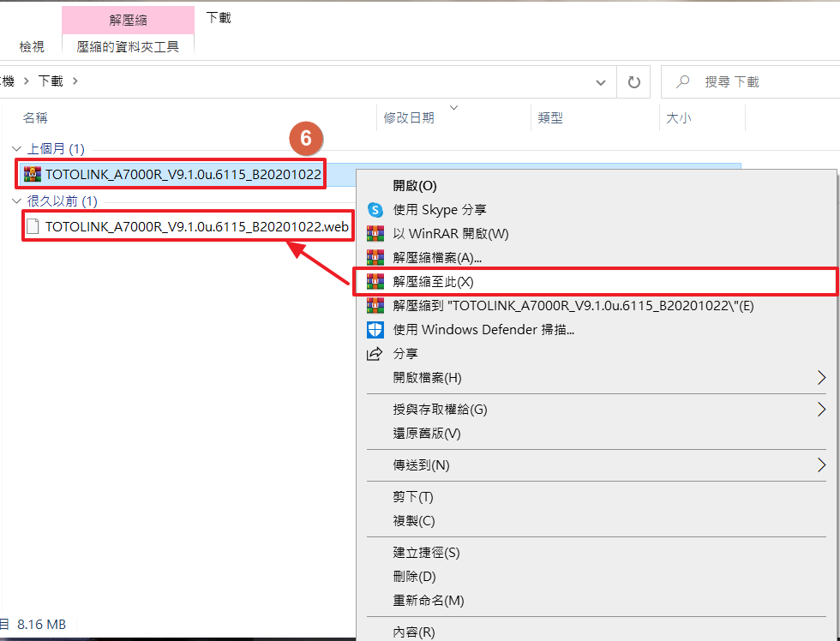Select file name TOTOLINK_A7000R_V9.1.0u.6115_B20201022 archive

tap(183, 174)
